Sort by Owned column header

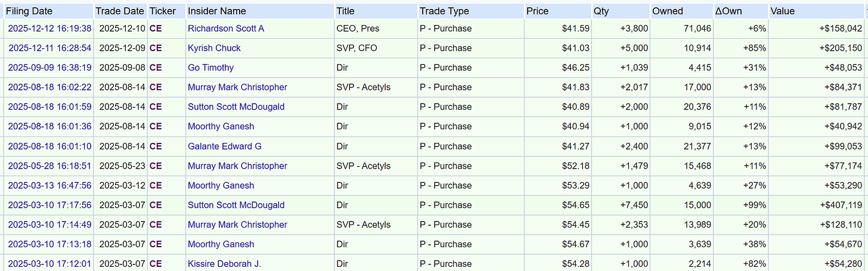click(668, 11)
